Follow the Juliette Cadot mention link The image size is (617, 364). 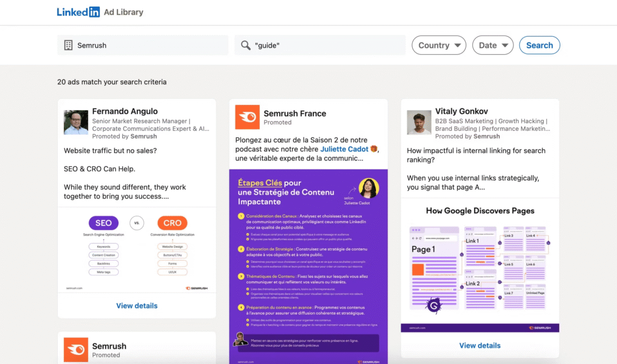pos(344,149)
